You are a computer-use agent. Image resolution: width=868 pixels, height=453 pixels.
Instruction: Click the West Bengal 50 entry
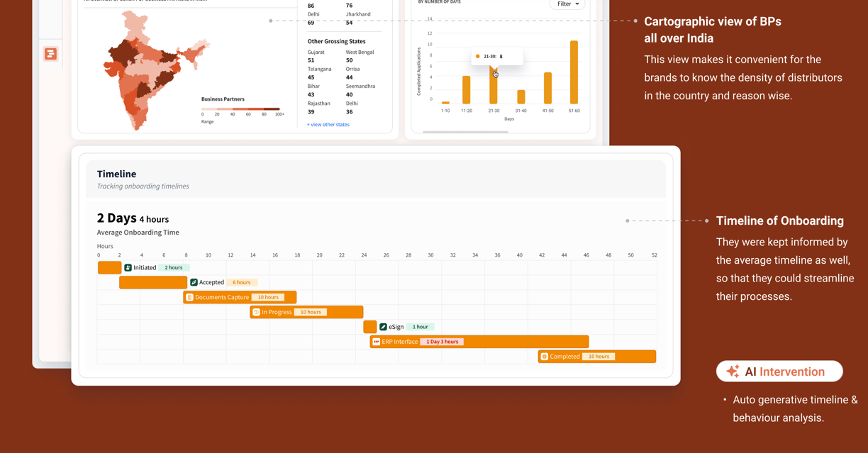(x=360, y=56)
